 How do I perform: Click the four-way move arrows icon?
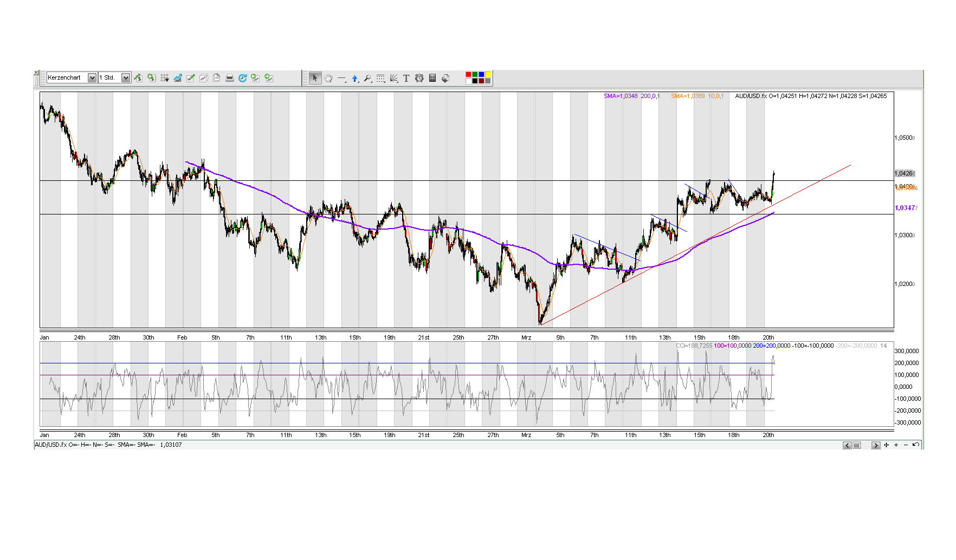click(887, 445)
